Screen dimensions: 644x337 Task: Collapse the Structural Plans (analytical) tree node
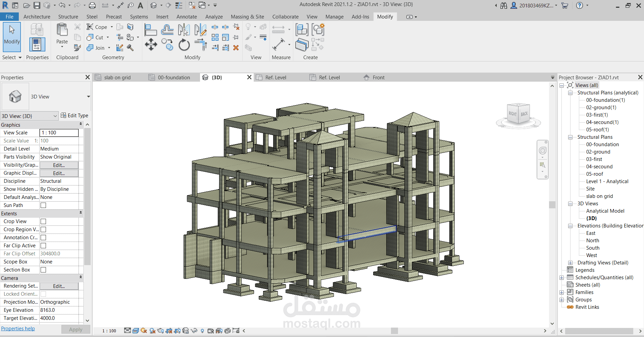coord(571,93)
